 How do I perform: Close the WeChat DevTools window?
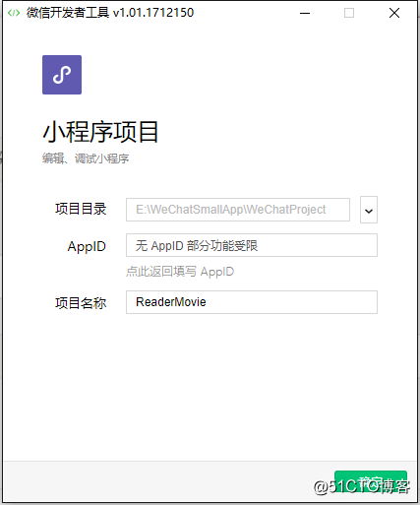point(394,13)
